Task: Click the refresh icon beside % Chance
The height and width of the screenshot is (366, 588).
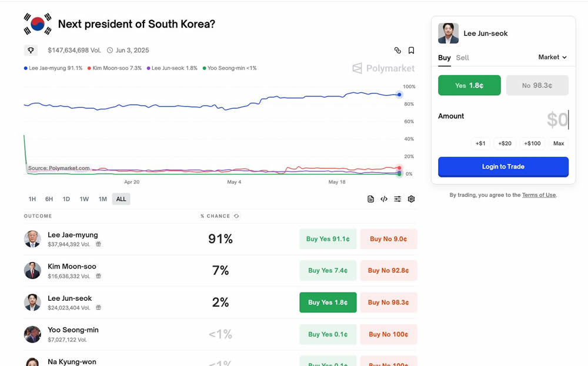Action: pyautogui.click(x=236, y=216)
